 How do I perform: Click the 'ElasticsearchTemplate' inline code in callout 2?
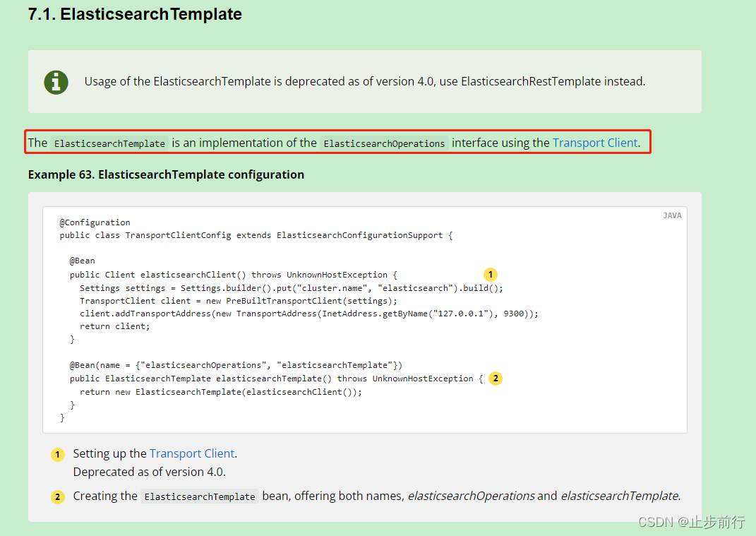click(200, 496)
